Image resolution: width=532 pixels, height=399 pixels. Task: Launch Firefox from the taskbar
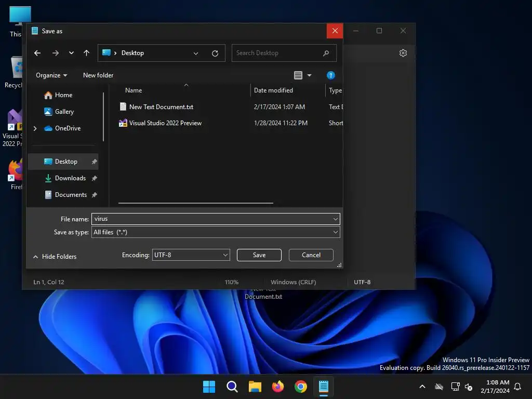click(x=278, y=387)
